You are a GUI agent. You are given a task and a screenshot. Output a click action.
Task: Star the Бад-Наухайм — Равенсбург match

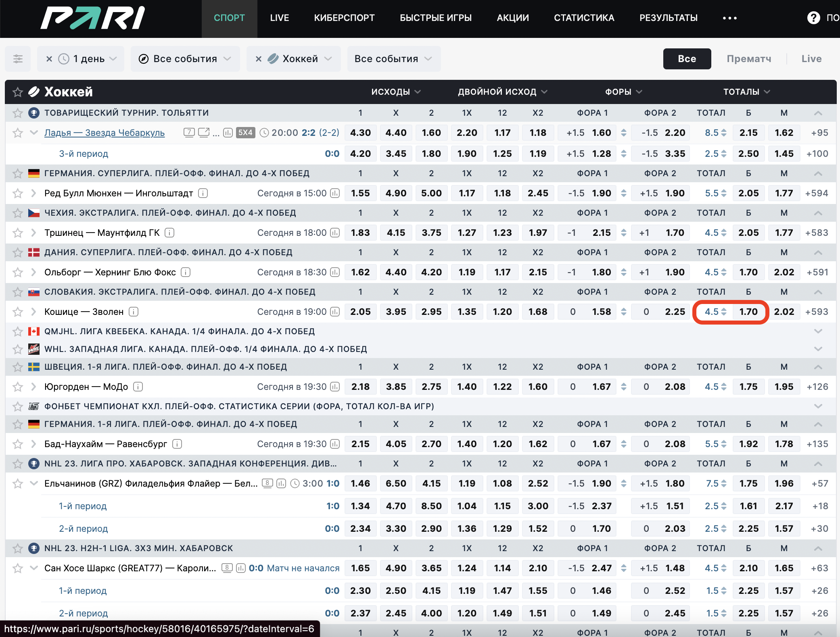pyautogui.click(x=17, y=444)
